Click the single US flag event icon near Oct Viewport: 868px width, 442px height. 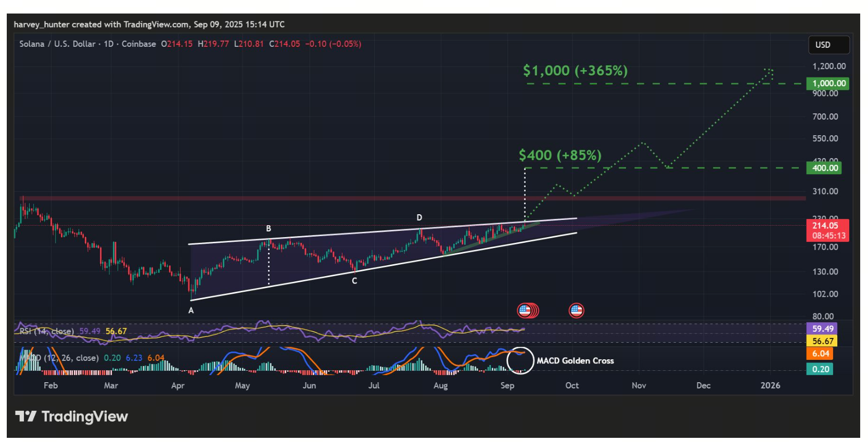576,311
